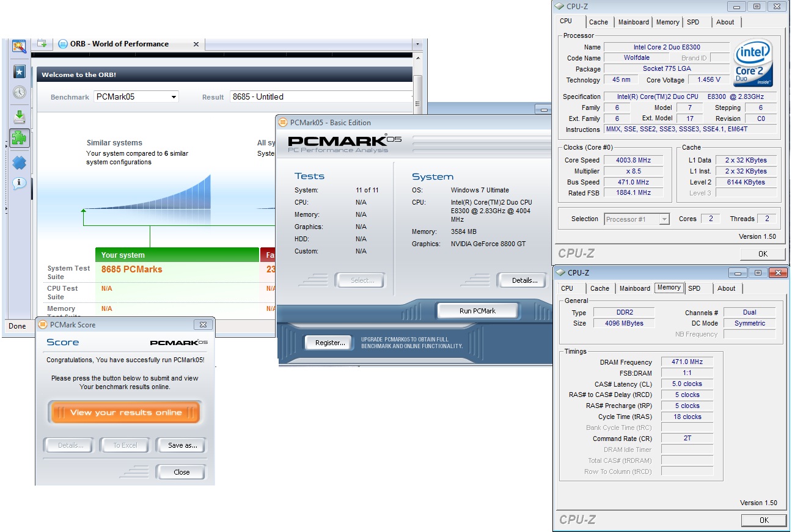Viewport: 792px width, 532px height.
Task: Click the Core Voltage 1.456 V value
Action: (x=708, y=80)
